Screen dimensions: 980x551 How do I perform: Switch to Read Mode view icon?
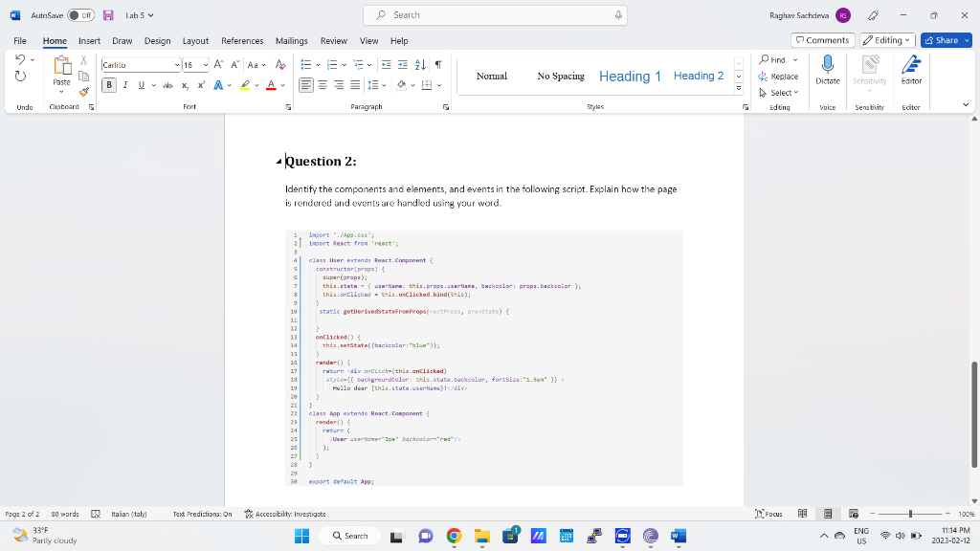click(803, 514)
